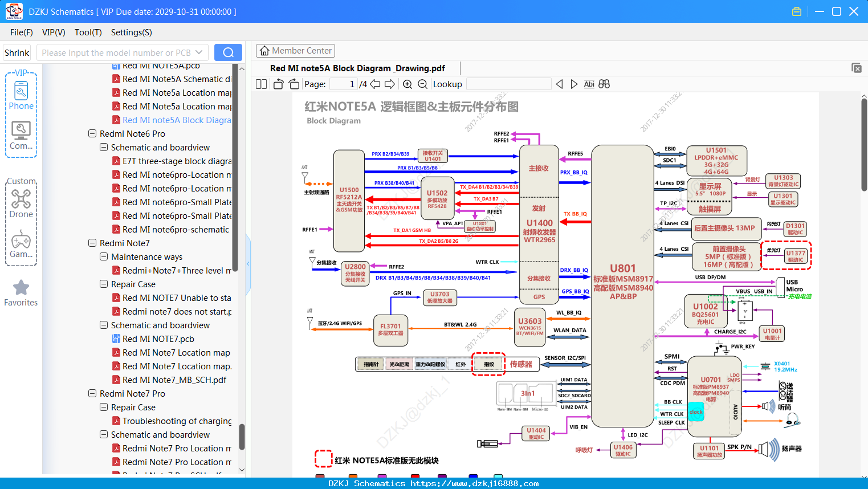Find previous lookup result triangle
The height and width of the screenshot is (489, 868).
click(x=559, y=84)
